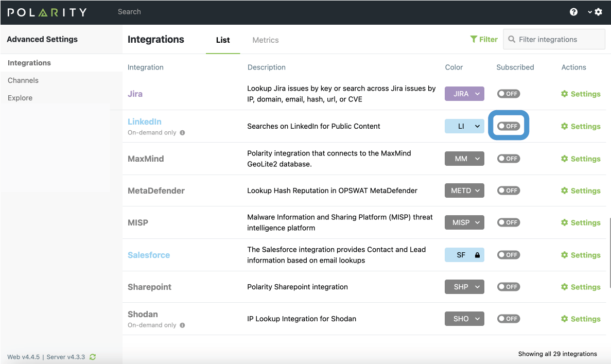The height and width of the screenshot is (364, 611).
Task: Click the server refresh icon in footer
Action: tap(93, 357)
